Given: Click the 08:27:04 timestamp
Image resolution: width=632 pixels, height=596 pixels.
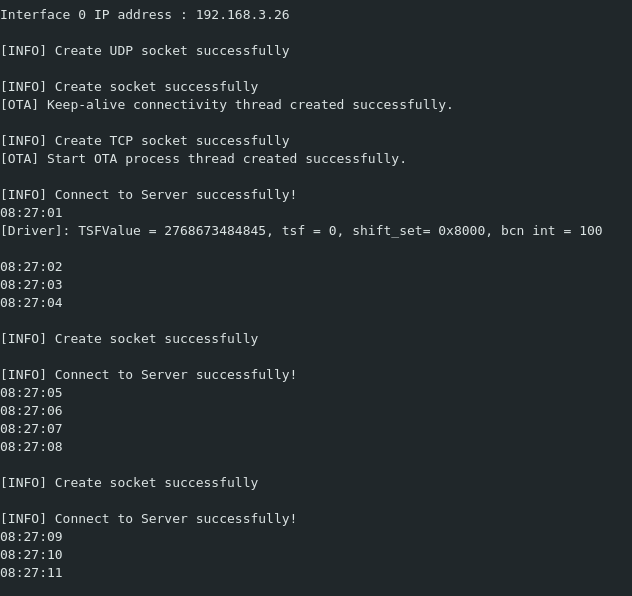Looking at the screenshot, I should [31, 303].
